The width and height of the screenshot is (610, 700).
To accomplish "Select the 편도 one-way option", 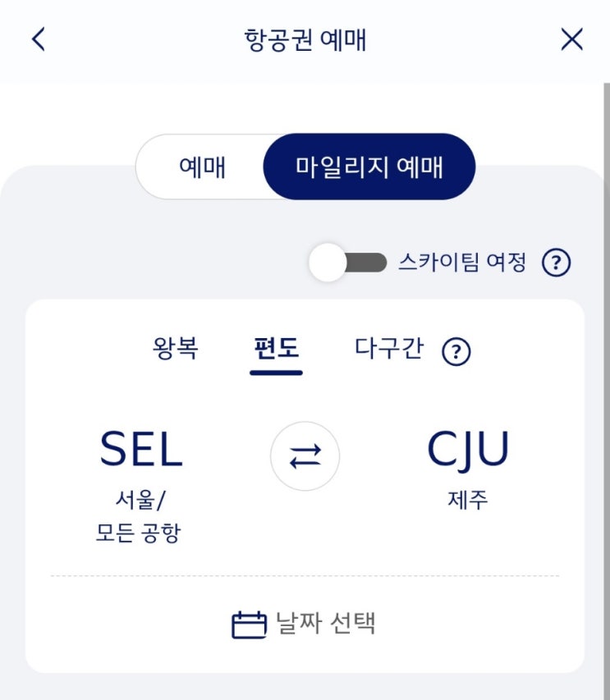I will point(277,349).
